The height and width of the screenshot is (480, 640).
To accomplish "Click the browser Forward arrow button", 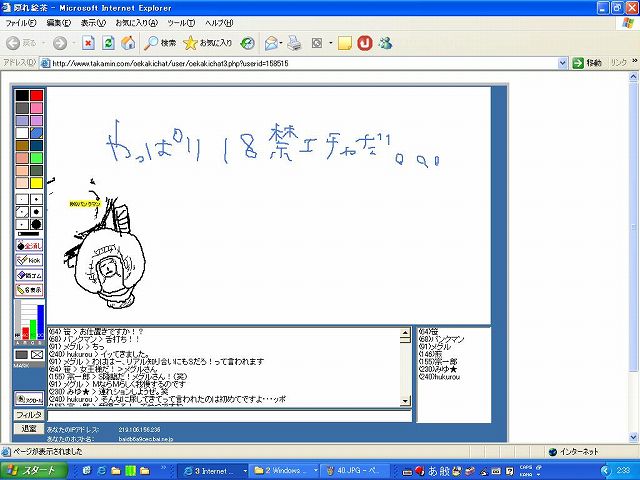I will point(60,43).
